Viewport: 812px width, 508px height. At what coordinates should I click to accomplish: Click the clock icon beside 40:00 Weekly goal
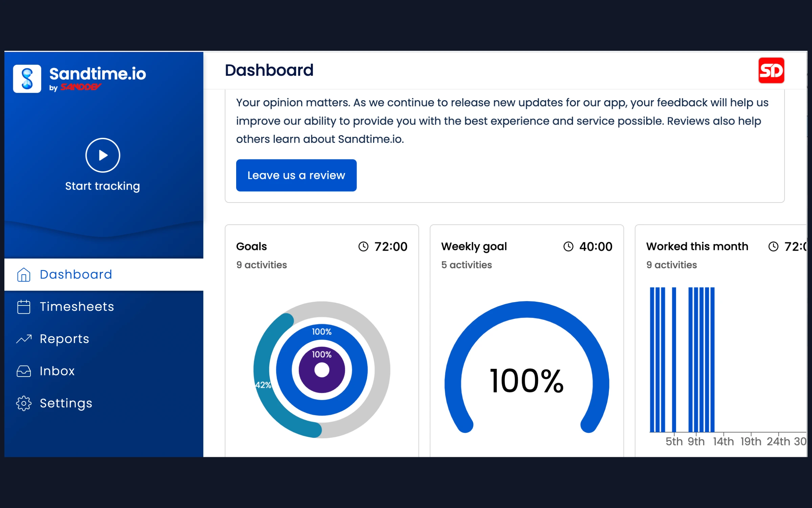click(568, 247)
